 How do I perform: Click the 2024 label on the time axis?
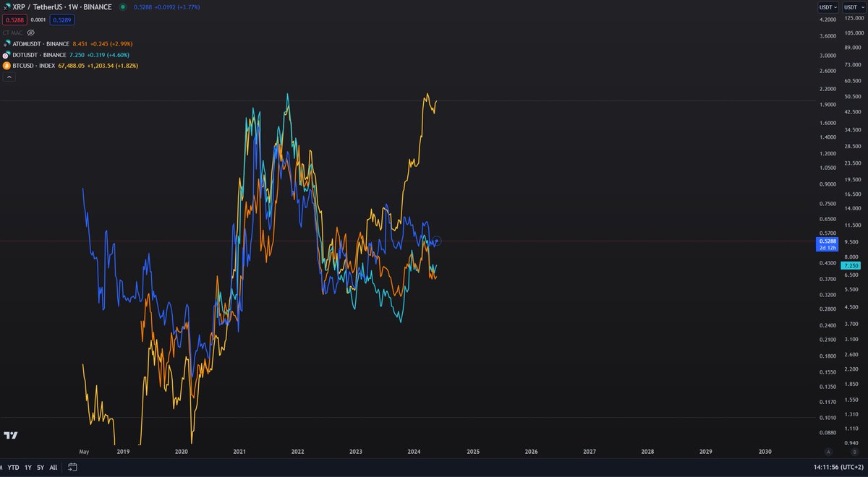tap(414, 451)
